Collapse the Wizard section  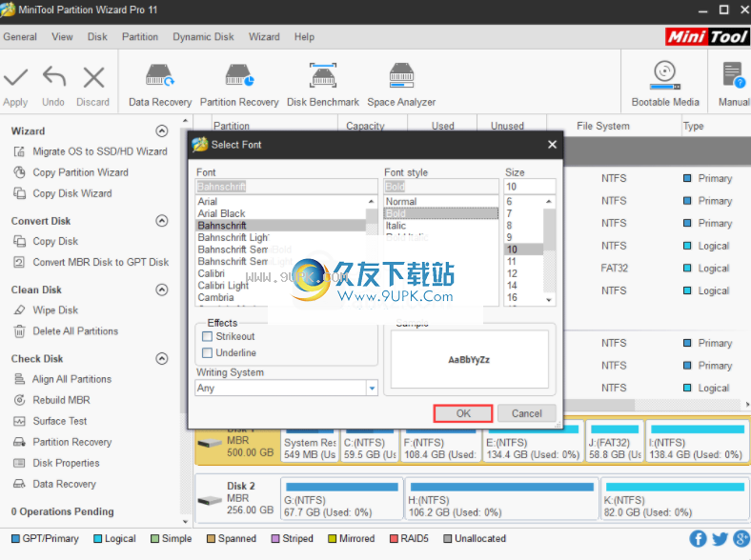click(162, 130)
